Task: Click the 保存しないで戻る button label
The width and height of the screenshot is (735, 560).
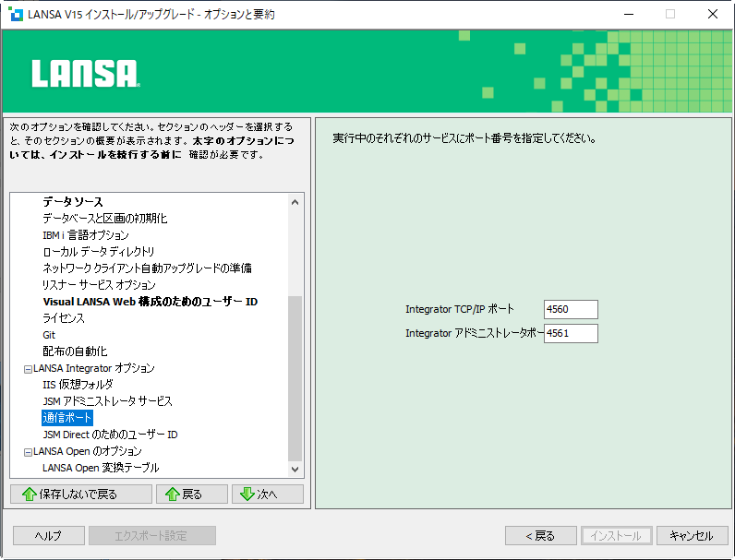Action: [78, 494]
